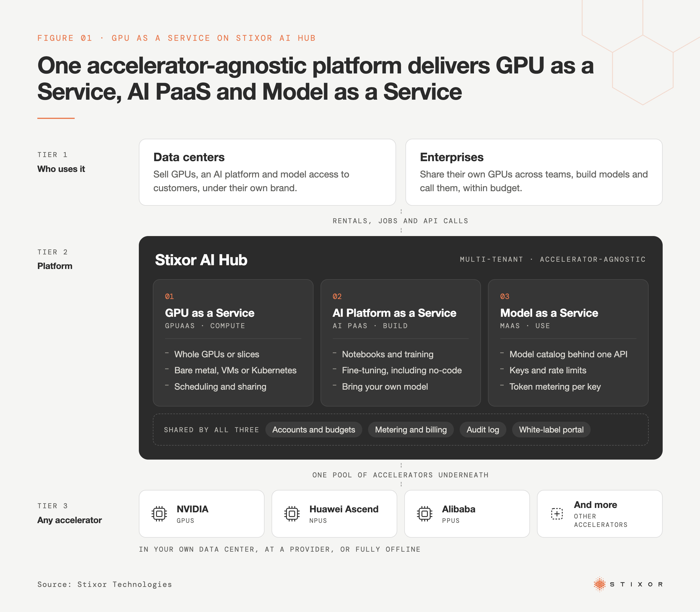
Task: Click the Source: Stixor Technologies text
Action: point(105,584)
